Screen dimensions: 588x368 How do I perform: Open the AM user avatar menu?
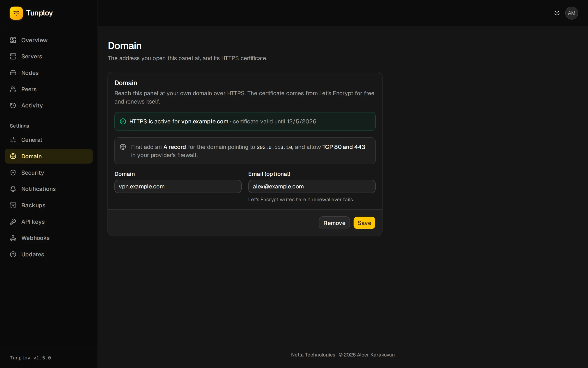tap(572, 13)
